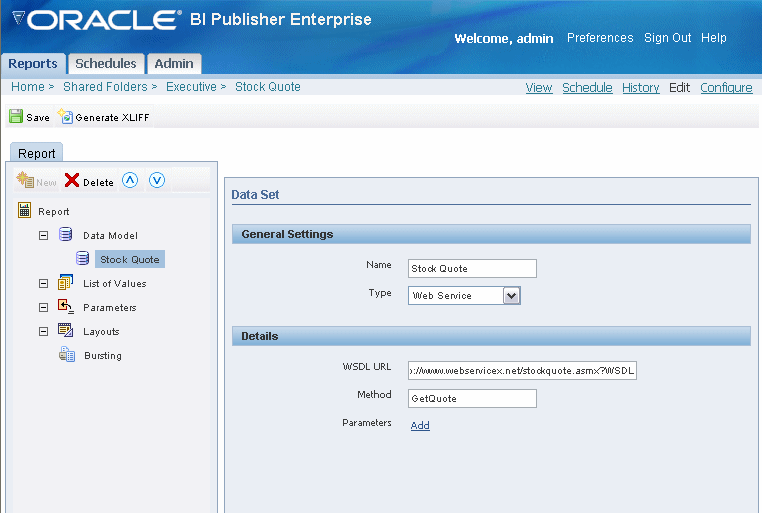Click Sign Out in the header
This screenshot has width=762, height=513.
click(667, 38)
